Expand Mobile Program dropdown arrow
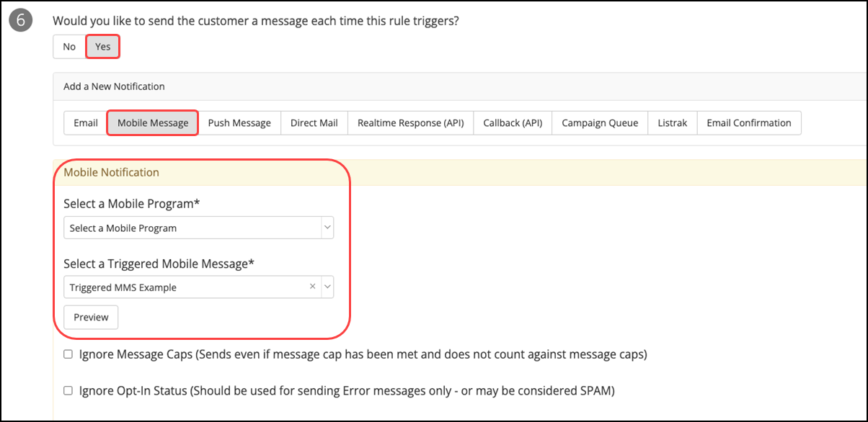The height and width of the screenshot is (422, 868). point(327,228)
